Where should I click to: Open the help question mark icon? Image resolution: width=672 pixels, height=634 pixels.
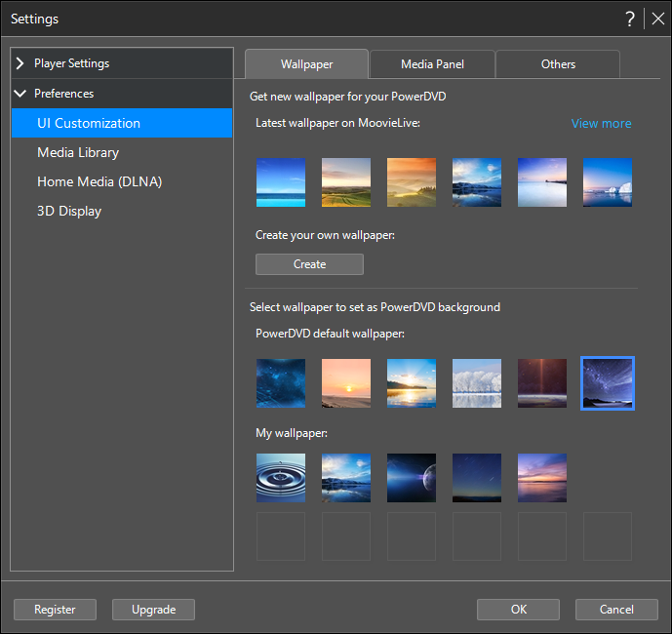click(x=629, y=19)
